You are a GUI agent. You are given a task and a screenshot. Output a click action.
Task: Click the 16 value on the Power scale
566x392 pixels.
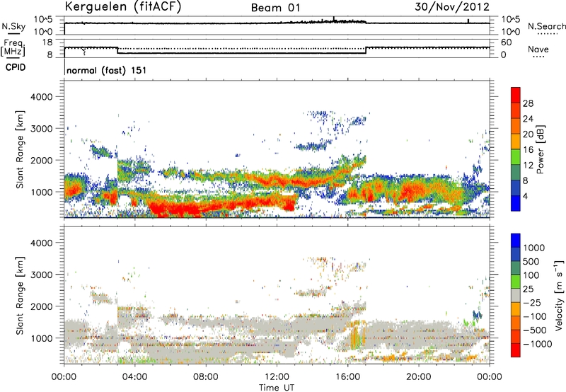[x=528, y=150]
